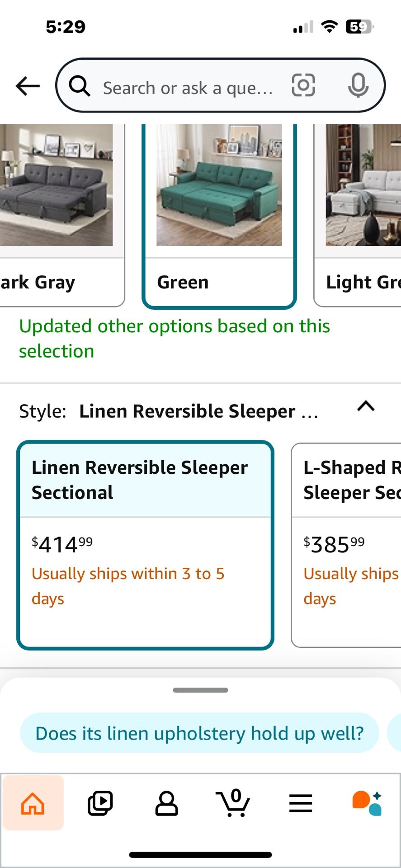Tap the green sofa thumbnail image
Image resolution: width=401 pixels, height=868 pixels.
219,185
